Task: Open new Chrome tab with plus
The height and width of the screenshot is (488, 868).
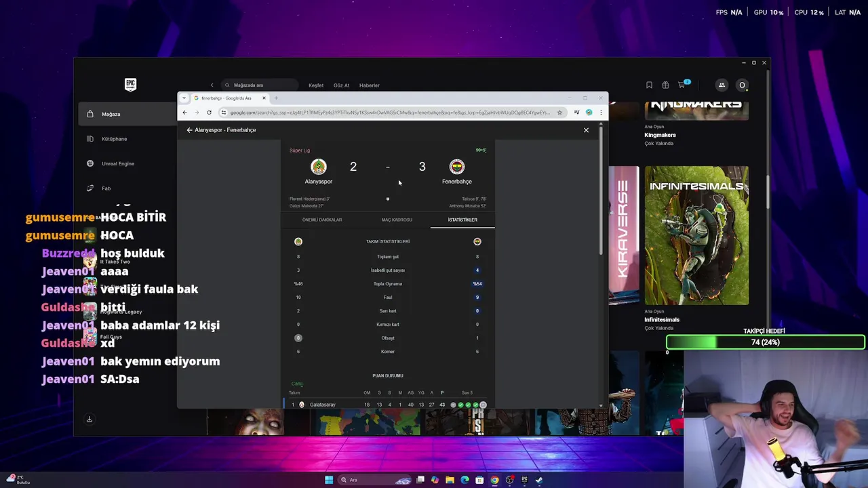Action: tap(276, 98)
